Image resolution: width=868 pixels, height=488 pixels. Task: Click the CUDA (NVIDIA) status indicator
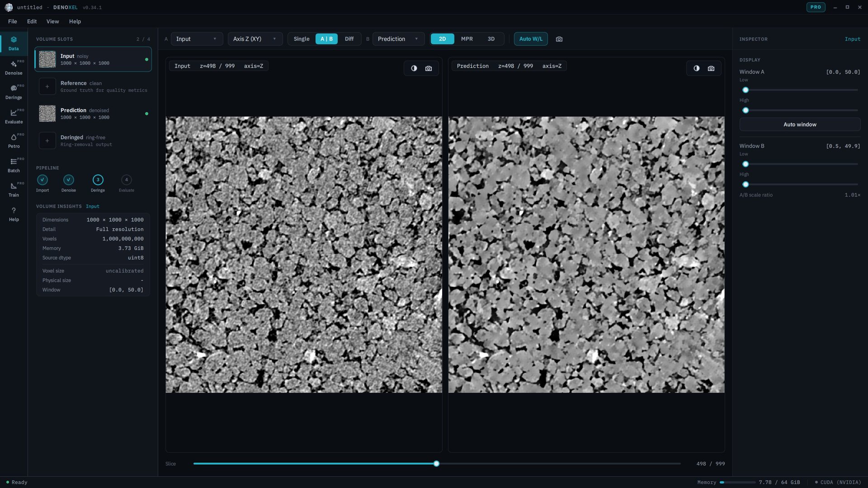point(838,483)
